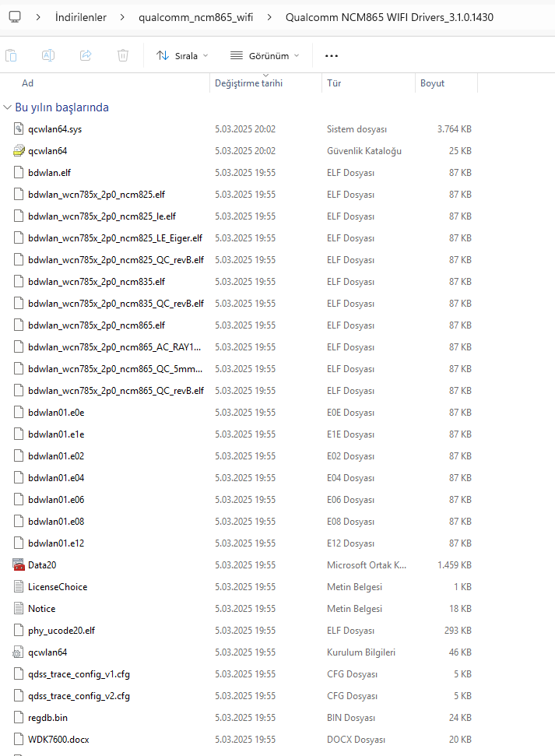Image resolution: width=555 pixels, height=756 pixels.
Task: Select bdwlan_wcn785x_2p0_ncm865.elf file name
Action: coord(97,325)
